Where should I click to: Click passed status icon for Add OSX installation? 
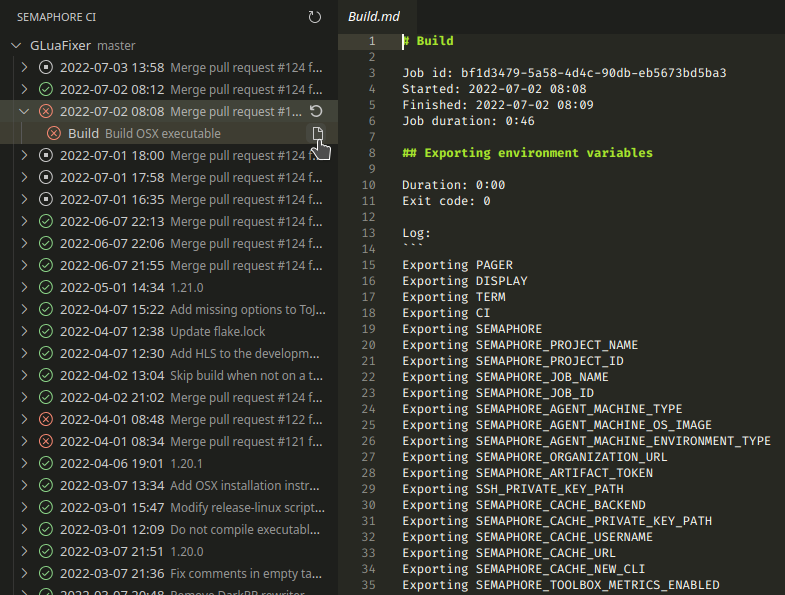[x=46, y=485]
